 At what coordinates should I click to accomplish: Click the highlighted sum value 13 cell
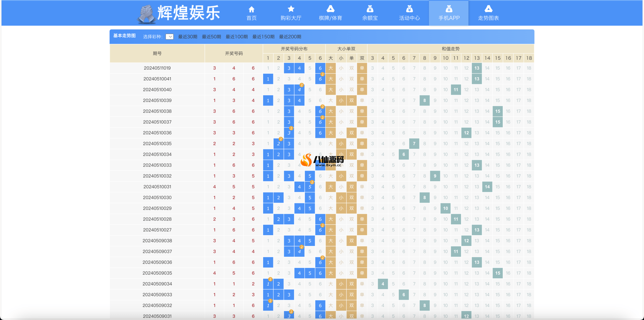click(477, 68)
